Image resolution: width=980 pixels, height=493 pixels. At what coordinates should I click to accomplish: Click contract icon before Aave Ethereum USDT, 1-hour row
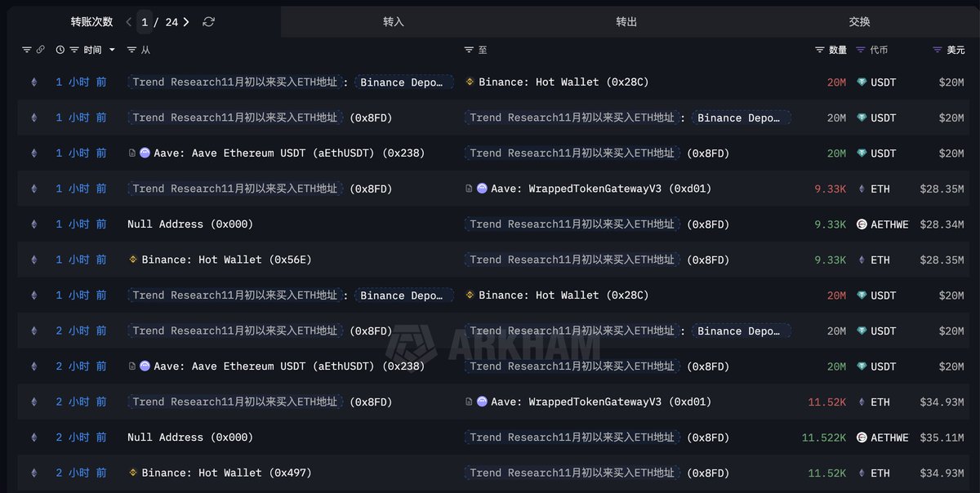tap(131, 153)
